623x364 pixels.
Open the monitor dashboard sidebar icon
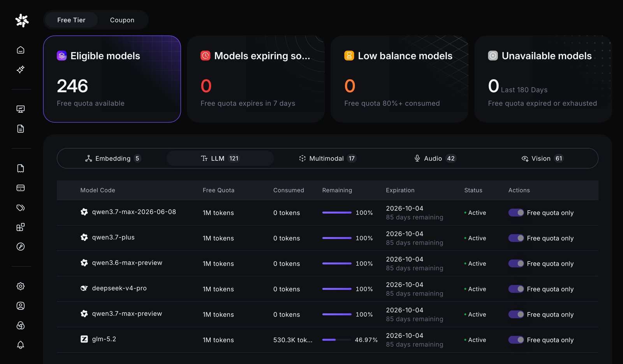pyautogui.click(x=21, y=109)
